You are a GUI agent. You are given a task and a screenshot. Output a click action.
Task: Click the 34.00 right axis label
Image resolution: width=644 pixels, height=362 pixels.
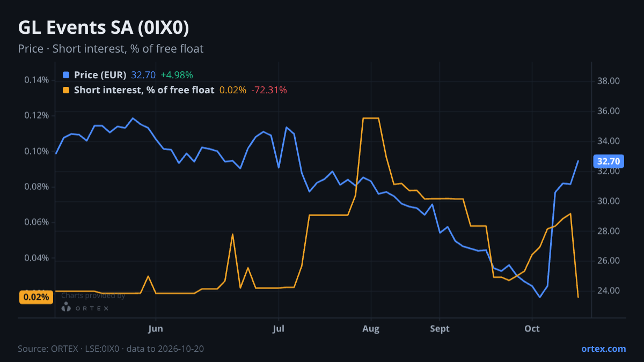click(609, 142)
